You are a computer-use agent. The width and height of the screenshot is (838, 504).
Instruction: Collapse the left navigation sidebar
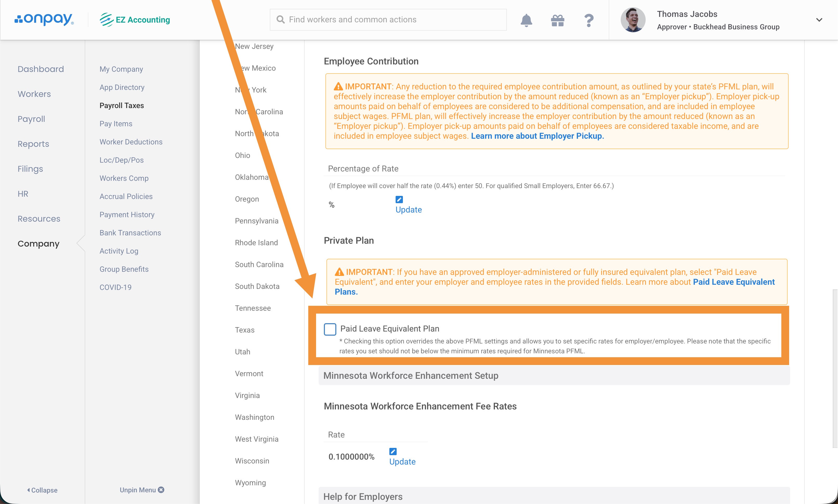[x=42, y=490]
